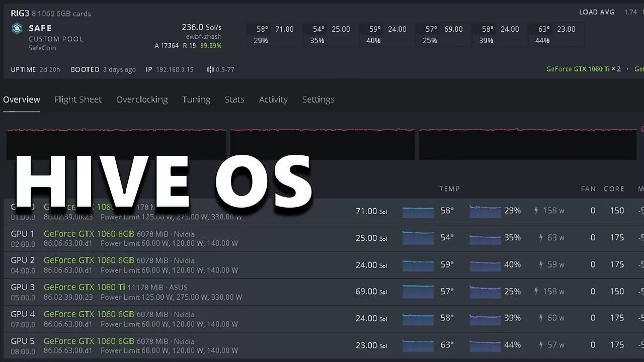The width and height of the screenshot is (644, 362).
Task: Go to the Overclocking tab
Action: coord(142,100)
